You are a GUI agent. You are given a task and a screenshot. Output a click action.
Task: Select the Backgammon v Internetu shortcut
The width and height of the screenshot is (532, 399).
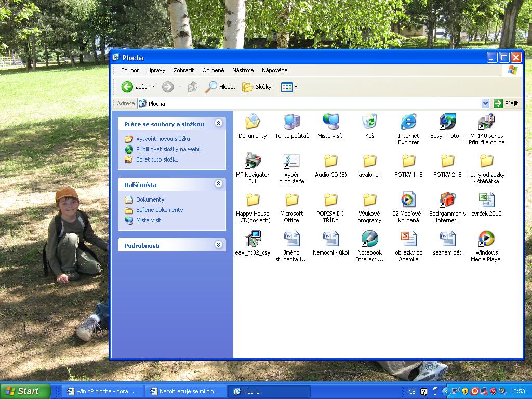pos(447,200)
